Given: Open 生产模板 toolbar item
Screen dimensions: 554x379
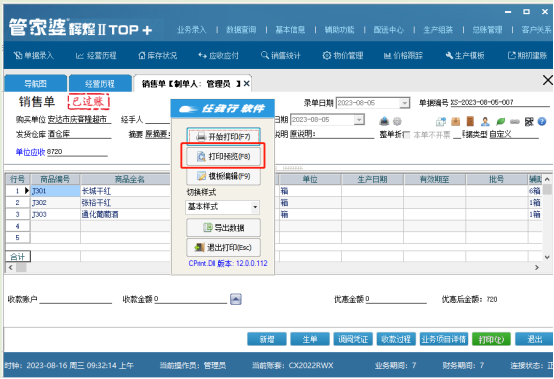Looking at the screenshot, I should coord(465,55).
